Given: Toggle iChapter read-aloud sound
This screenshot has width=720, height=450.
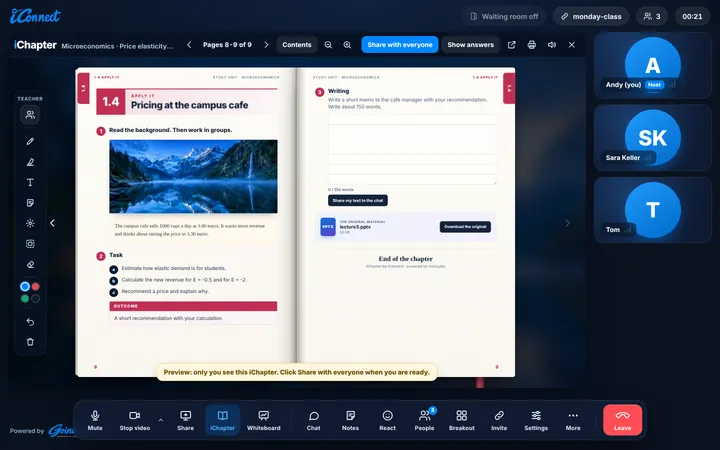Looking at the screenshot, I should 552,45.
